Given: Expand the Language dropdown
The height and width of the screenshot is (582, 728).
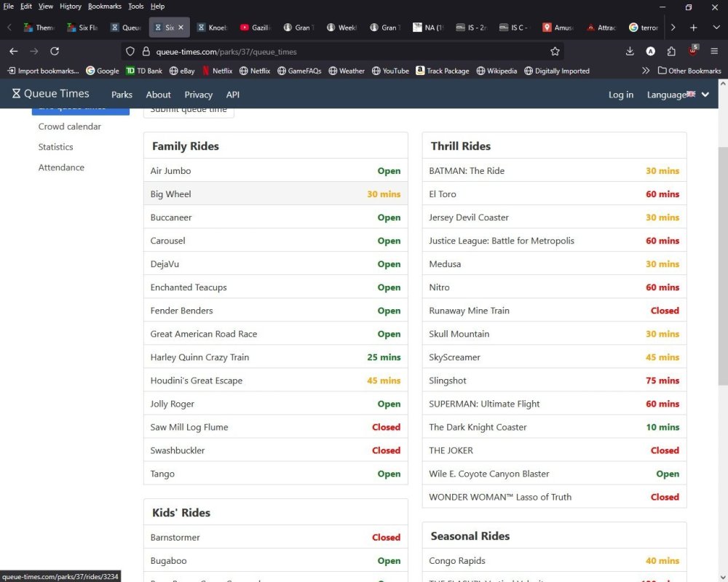Looking at the screenshot, I should pos(677,95).
